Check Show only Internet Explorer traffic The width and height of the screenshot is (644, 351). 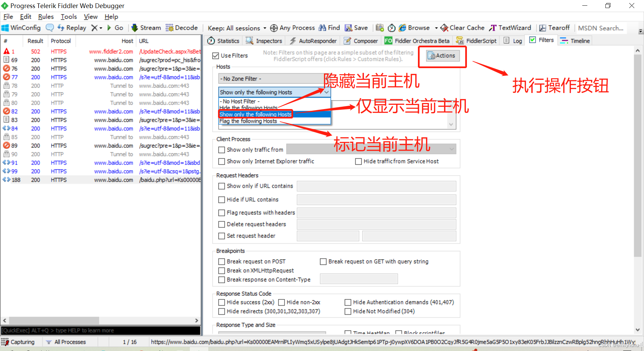click(221, 161)
